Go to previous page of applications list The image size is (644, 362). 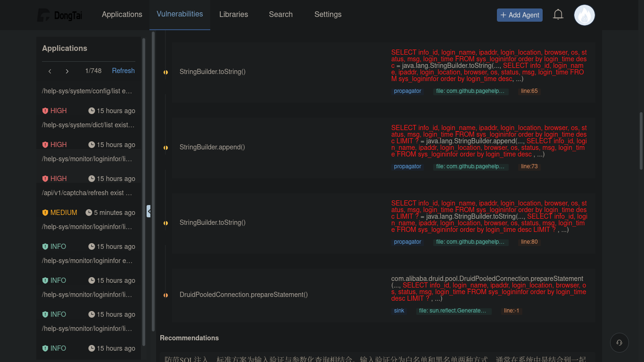[x=50, y=71]
